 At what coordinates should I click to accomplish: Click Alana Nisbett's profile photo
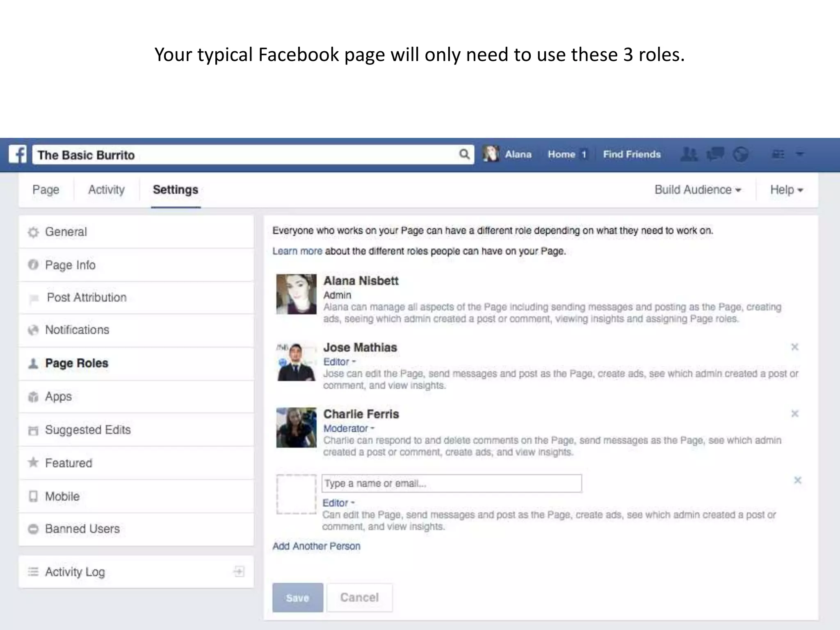[296, 294]
